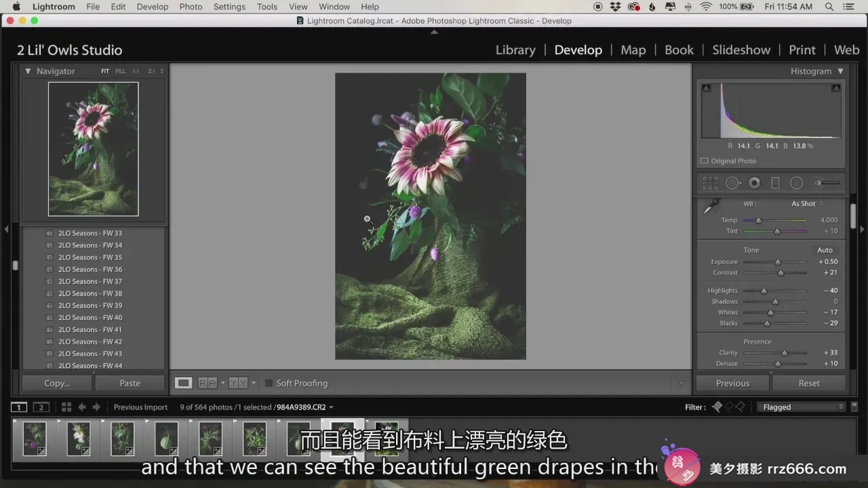
Task: Open Grid view icon above filmstrip
Action: click(x=66, y=407)
